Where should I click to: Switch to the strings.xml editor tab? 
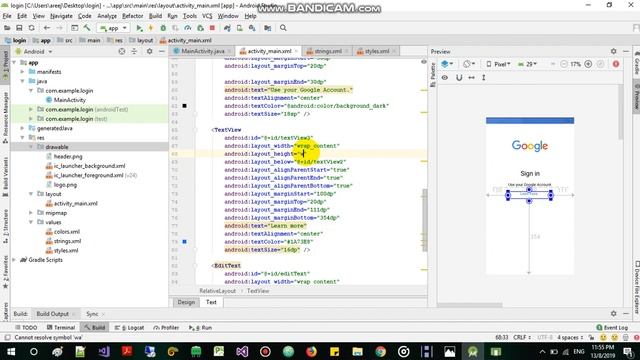[327, 51]
